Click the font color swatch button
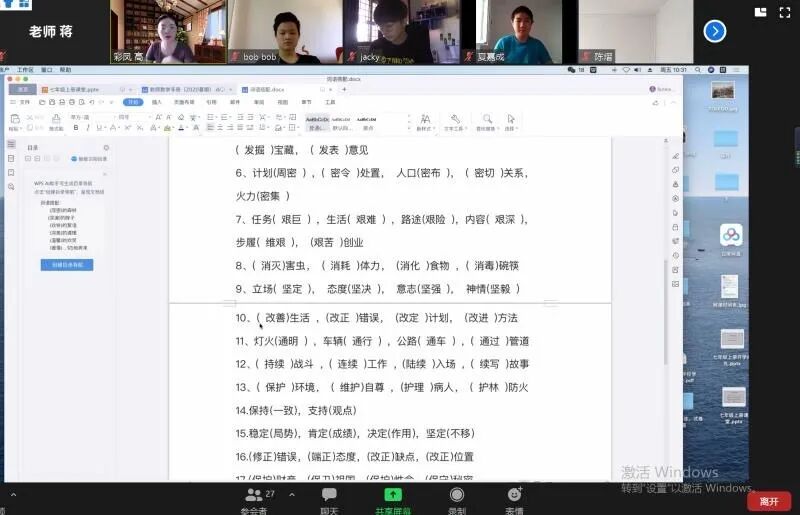This screenshot has width=800, height=515. point(181,128)
